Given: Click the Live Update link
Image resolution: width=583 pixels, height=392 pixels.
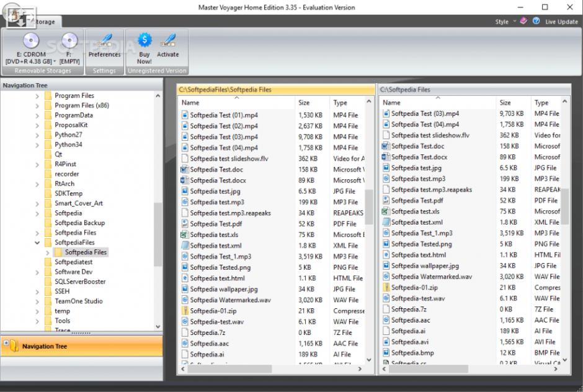Looking at the screenshot, I should pyautogui.click(x=561, y=22).
